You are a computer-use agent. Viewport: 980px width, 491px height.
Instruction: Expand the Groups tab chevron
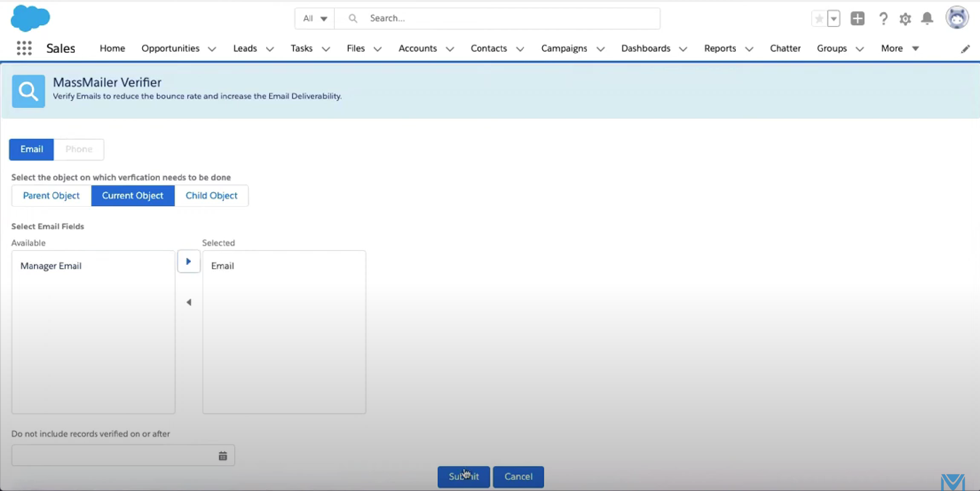[859, 49]
